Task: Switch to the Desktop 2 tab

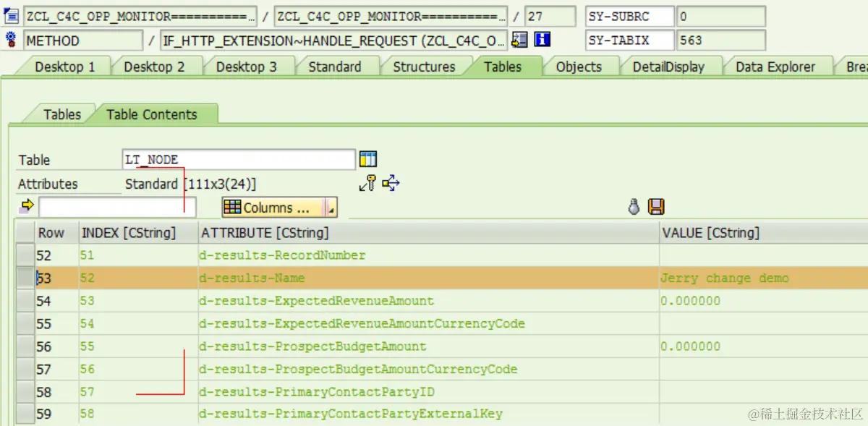Action: (154, 67)
